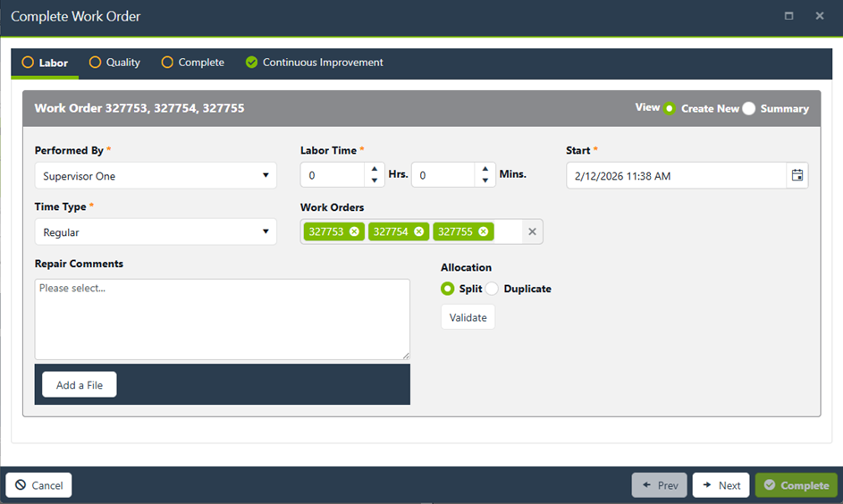Select the Create New view option

(x=670, y=108)
